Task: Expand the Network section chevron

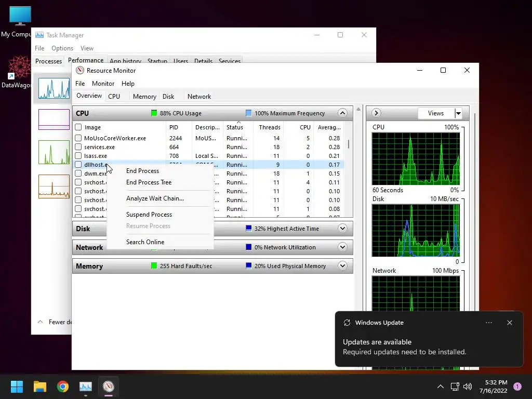Action: [x=342, y=247]
